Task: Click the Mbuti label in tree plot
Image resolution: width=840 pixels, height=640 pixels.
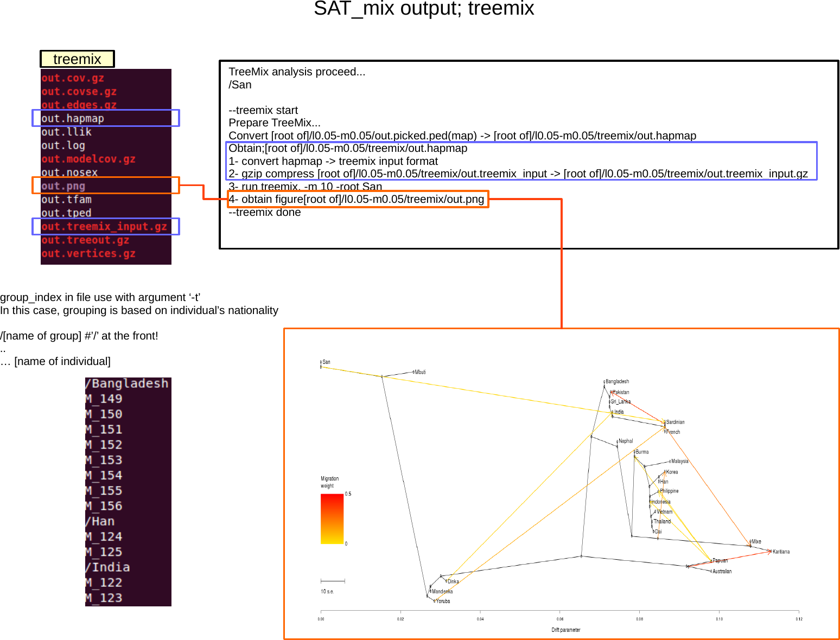Action: coord(420,372)
